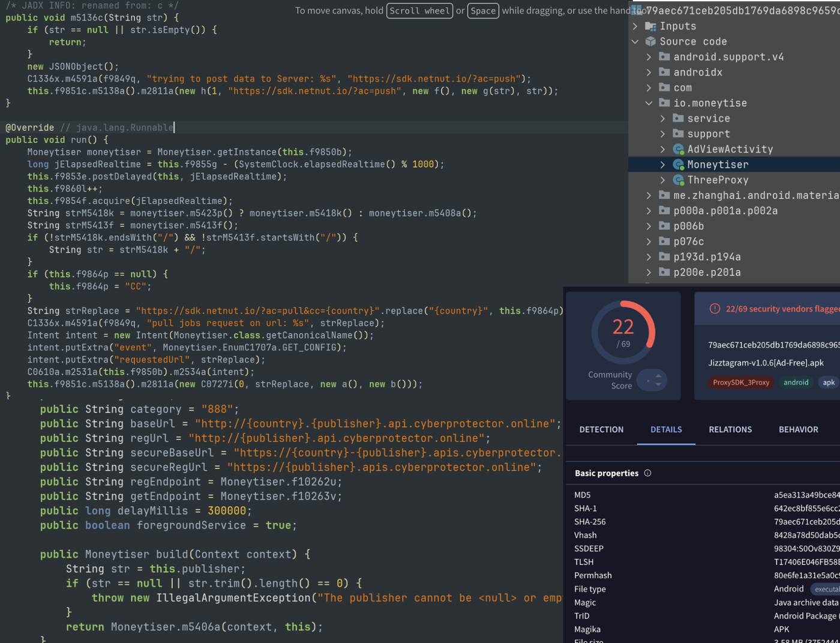Viewport: 840px width, 643px height.
Task: Expand the AdViewActivity class node
Action: tap(663, 149)
